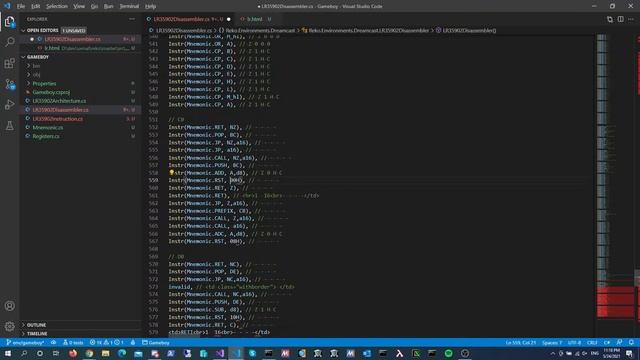The width and height of the screenshot is (640, 360).
Task: Open errors and warnings problems indicator
Action: point(107,342)
